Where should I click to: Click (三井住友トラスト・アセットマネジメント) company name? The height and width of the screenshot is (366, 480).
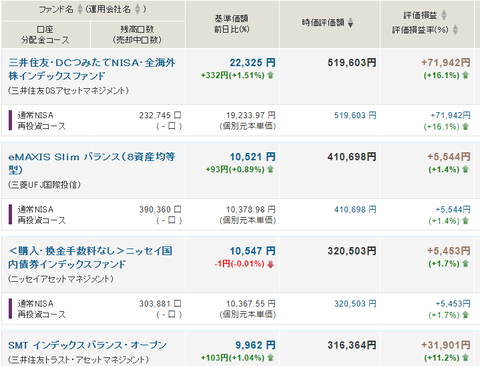78,360
